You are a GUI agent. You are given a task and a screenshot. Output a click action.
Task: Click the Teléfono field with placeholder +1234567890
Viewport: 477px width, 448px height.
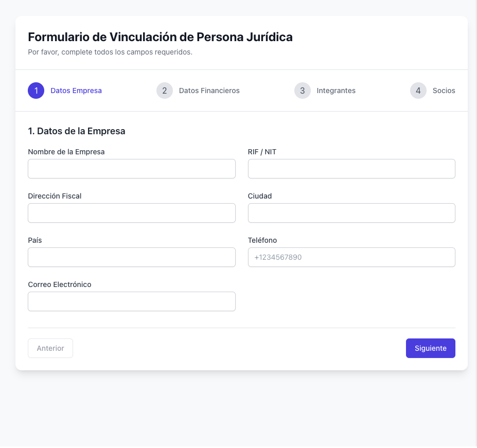[351, 257]
